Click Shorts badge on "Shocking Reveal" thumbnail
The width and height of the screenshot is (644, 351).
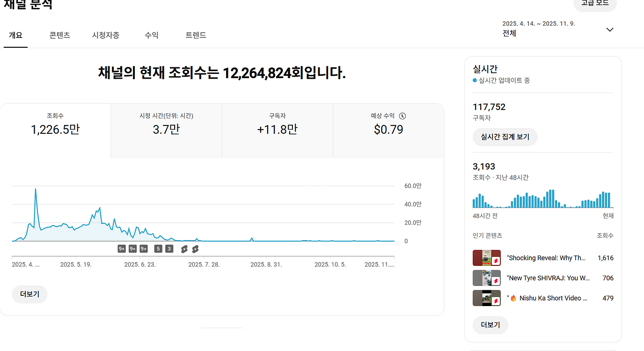[x=496, y=261]
